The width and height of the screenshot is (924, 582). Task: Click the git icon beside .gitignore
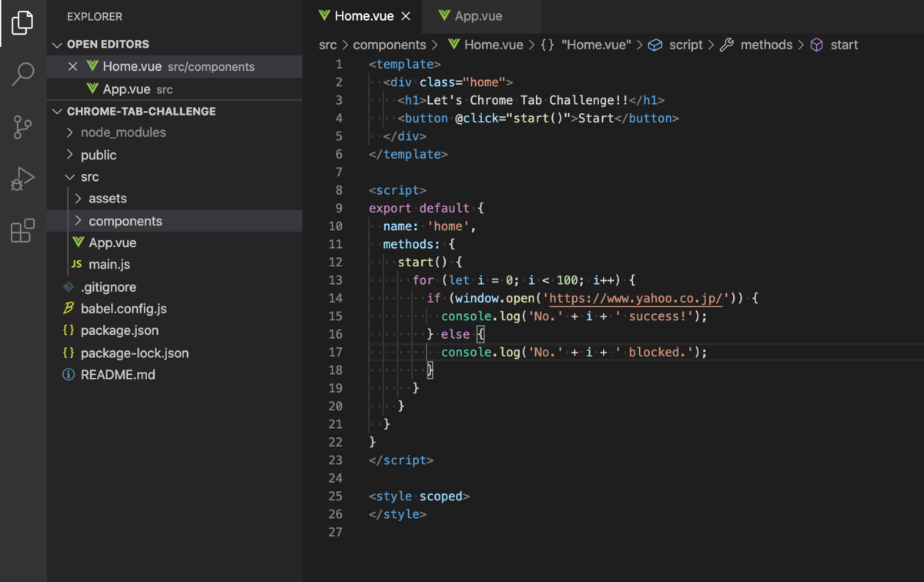69,287
